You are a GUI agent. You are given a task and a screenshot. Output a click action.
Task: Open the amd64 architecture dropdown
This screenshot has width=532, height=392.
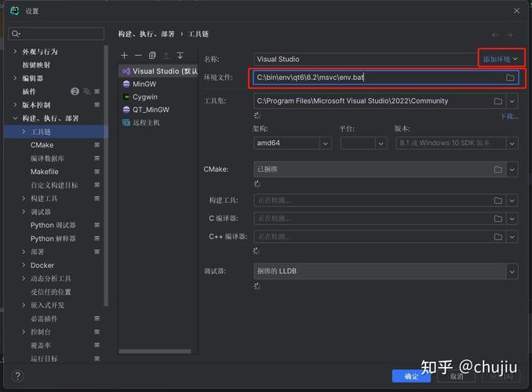[326, 143]
